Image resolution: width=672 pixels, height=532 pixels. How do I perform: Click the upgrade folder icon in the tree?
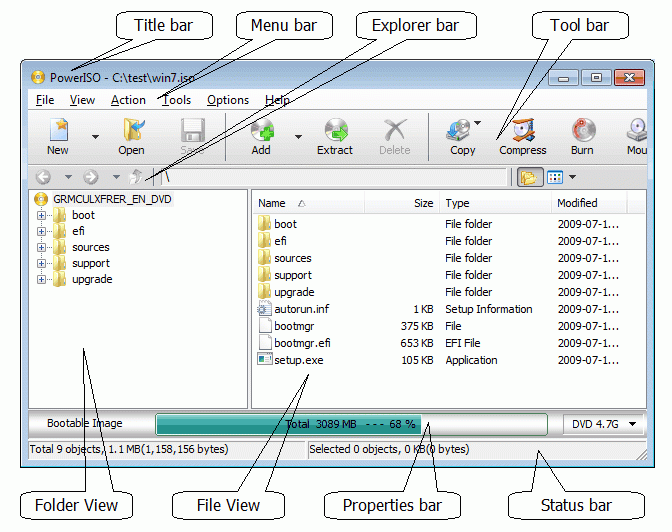coord(59,279)
